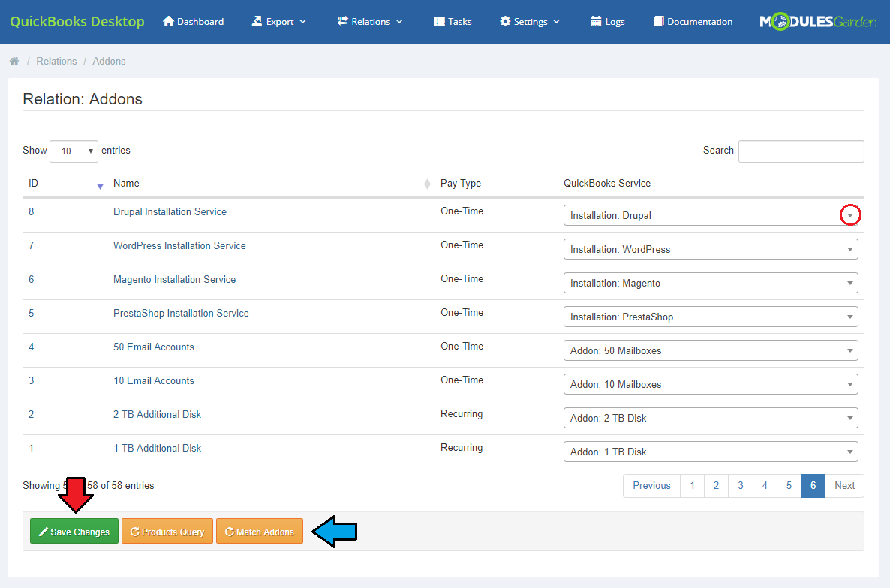Click the Relations breadcrumb link

pyautogui.click(x=56, y=61)
